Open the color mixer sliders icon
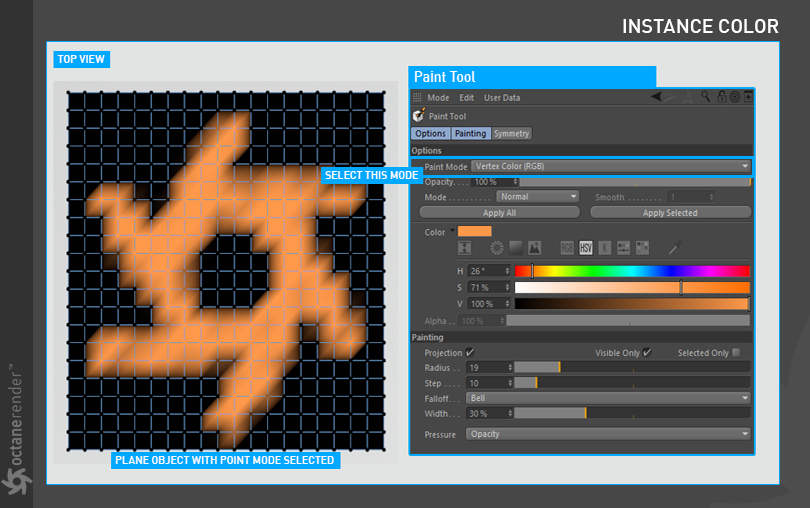Image resolution: width=810 pixels, height=508 pixels. [624, 248]
